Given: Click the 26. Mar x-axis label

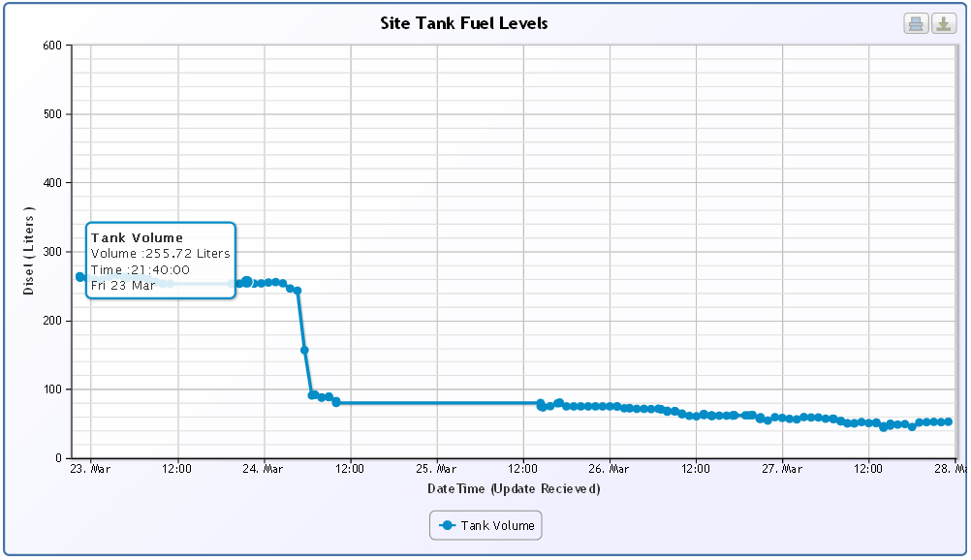Looking at the screenshot, I should point(610,469).
